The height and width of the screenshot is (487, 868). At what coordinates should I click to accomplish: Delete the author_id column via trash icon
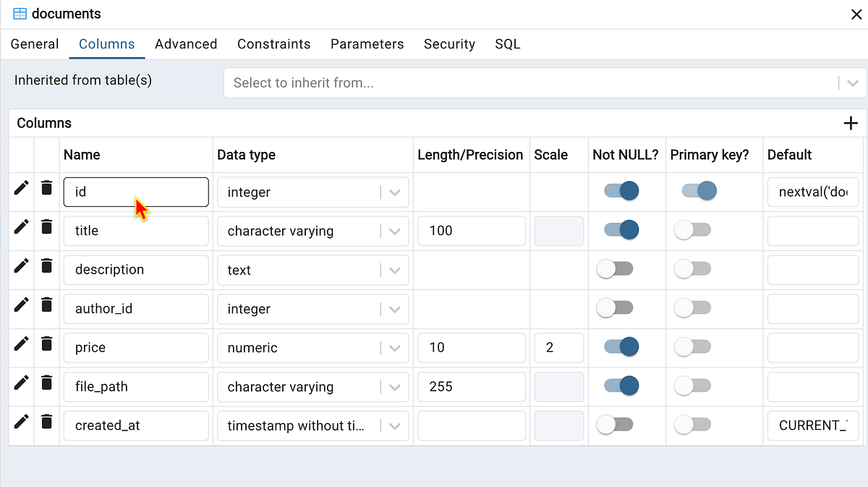pos(47,305)
